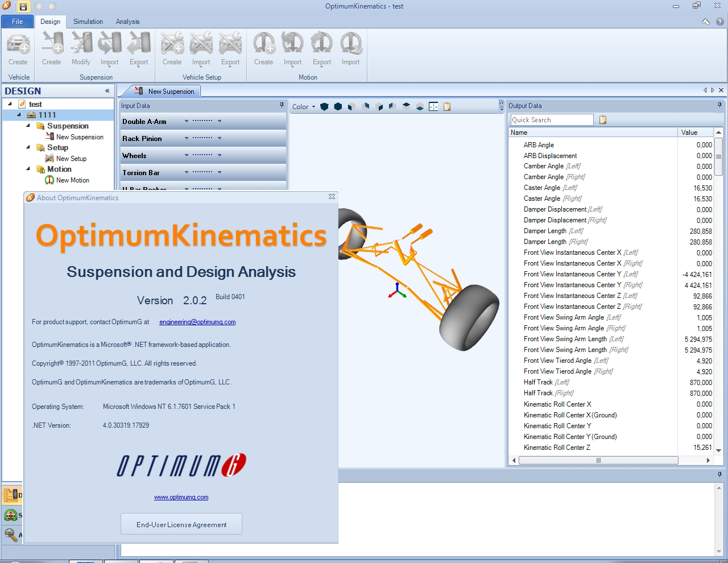Click Create in the Vehicle Setup group
The image size is (728, 563).
[172, 49]
